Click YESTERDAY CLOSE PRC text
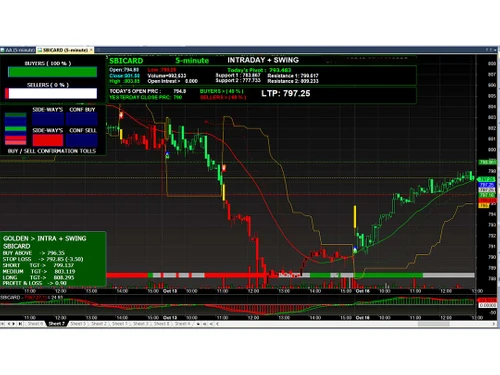Screen dimensions: 500x375 (146, 97)
